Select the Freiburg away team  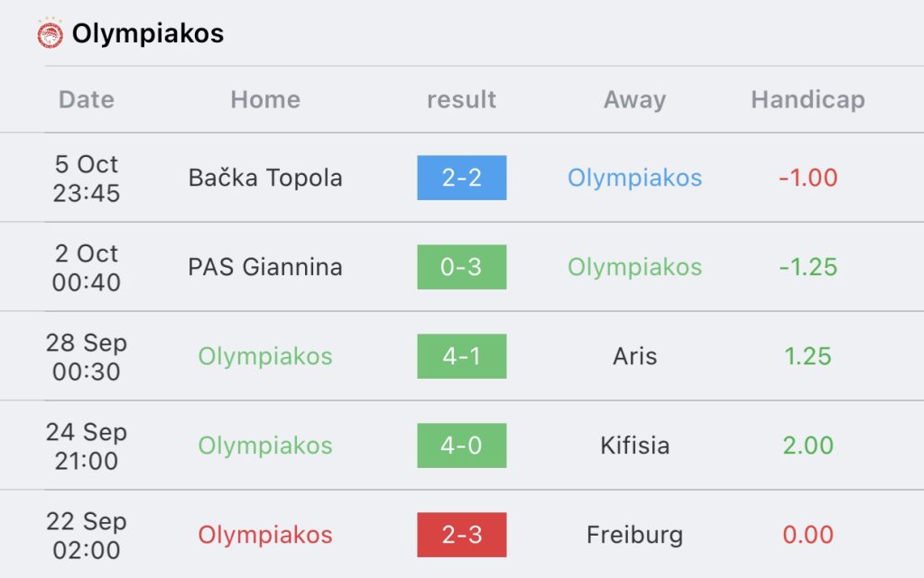634,535
